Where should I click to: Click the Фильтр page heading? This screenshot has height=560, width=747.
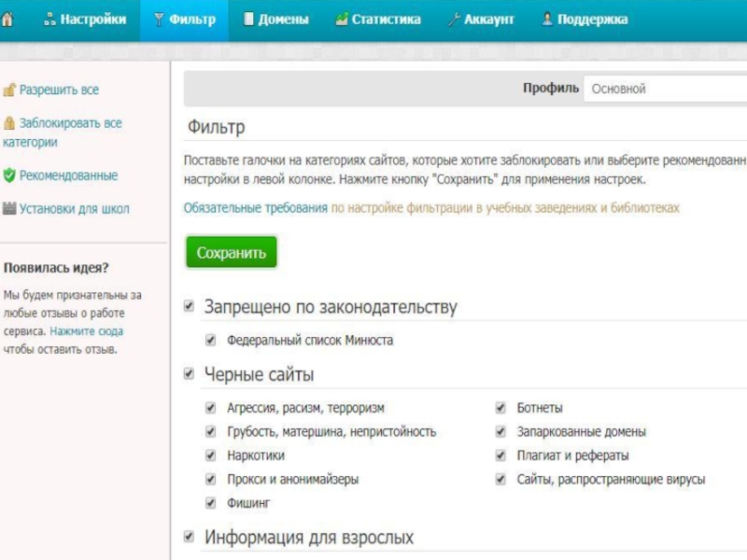(x=217, y=127)
